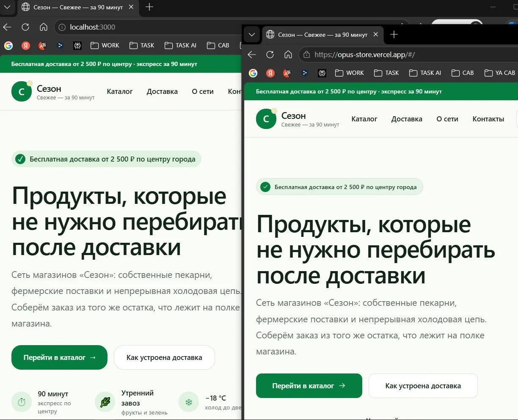Click home icon in opus-store window

(x=288, y=55)
